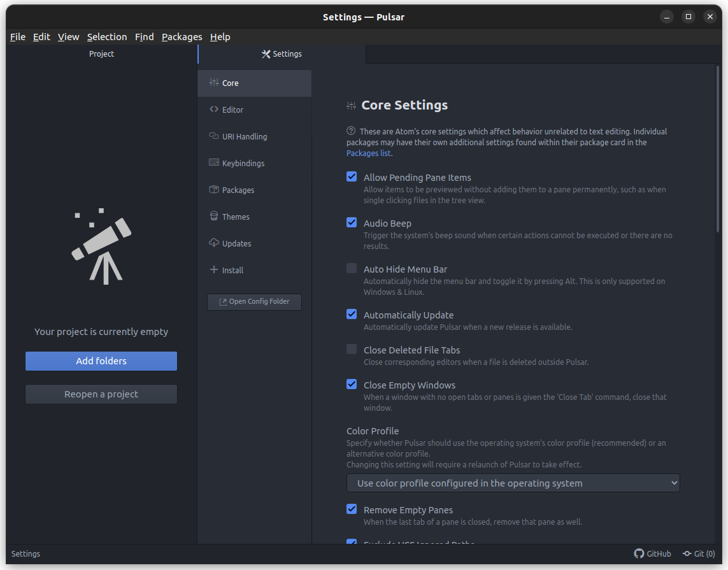728x570 pixels.
Task: Enable Auto Hide Menu Bar
Action: coord(352,268)
